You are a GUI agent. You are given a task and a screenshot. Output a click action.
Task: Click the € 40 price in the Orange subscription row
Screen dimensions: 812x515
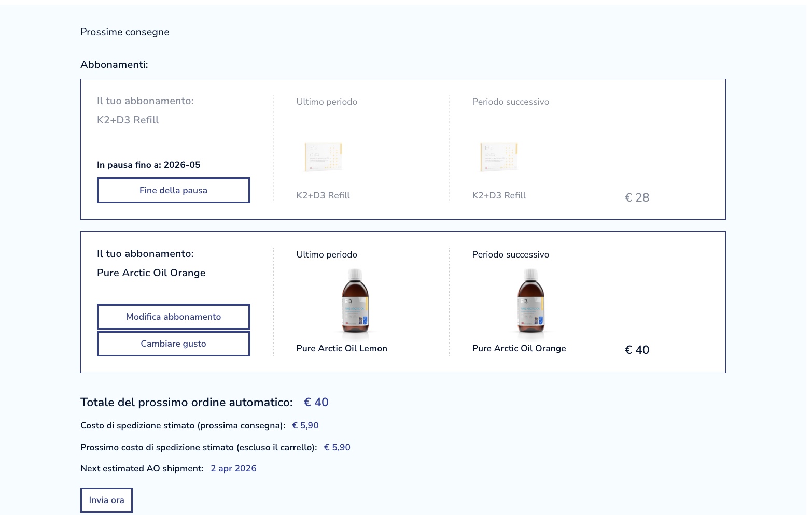point(637,350)
